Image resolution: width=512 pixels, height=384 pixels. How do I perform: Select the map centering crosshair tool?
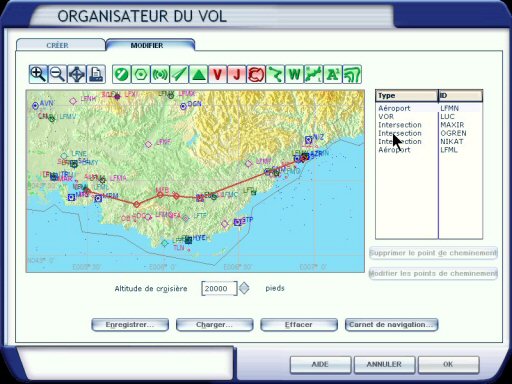(77, 74)
